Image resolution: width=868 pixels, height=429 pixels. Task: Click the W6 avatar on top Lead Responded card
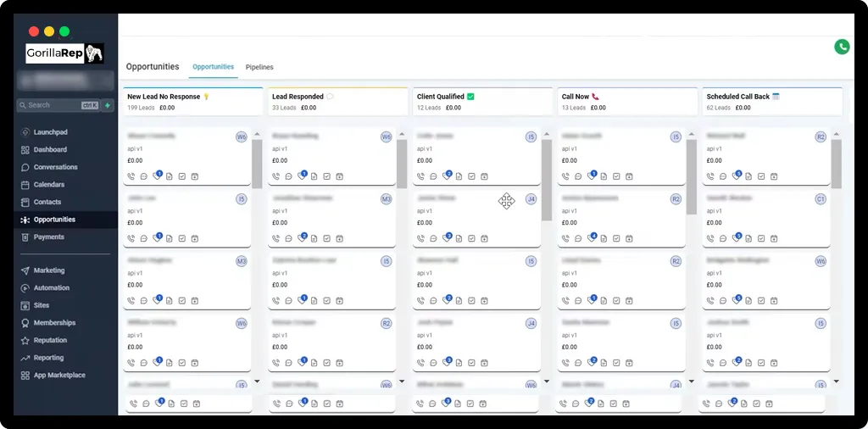click(x=387, y=136)
